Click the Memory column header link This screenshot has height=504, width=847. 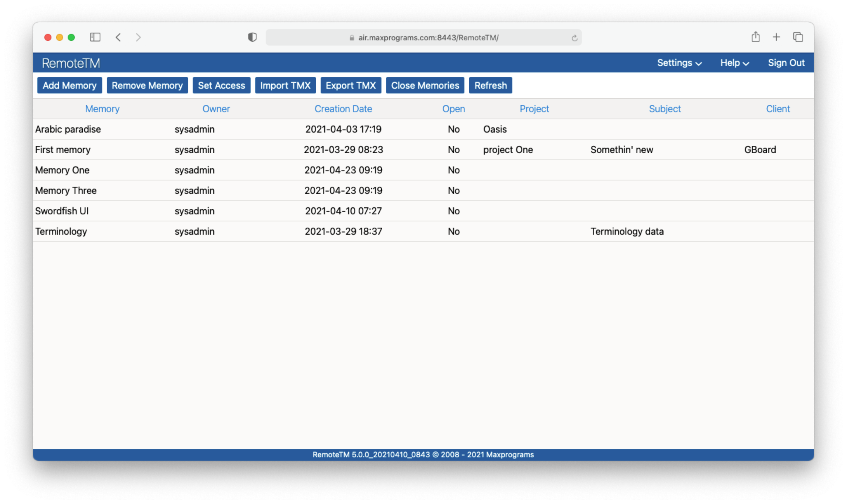click(102, 109)
